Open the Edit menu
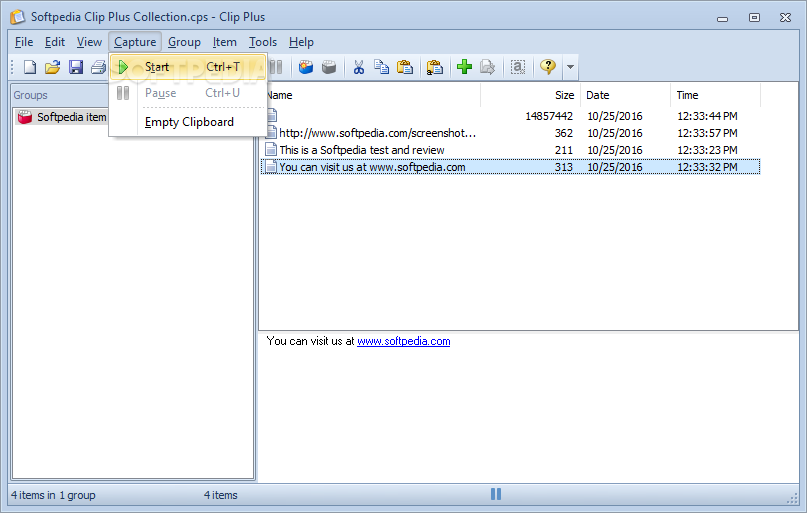The image size is (807, 513). [55, 42]
